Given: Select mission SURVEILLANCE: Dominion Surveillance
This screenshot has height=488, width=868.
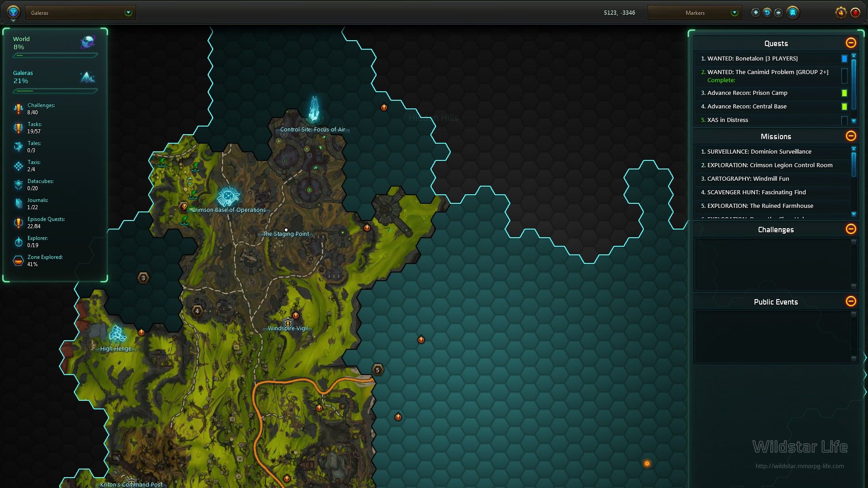Looking at the screenshot, I should point(772,152).
